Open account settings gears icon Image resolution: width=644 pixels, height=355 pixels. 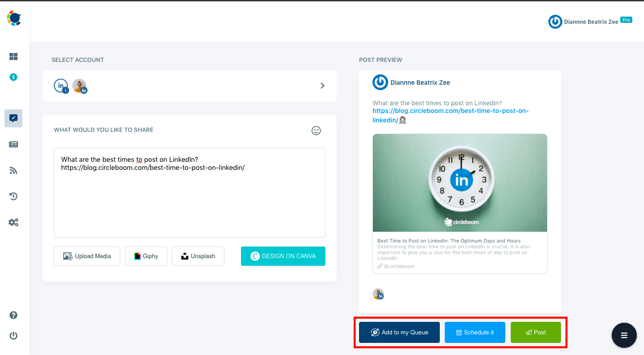[x=13, y=222]
